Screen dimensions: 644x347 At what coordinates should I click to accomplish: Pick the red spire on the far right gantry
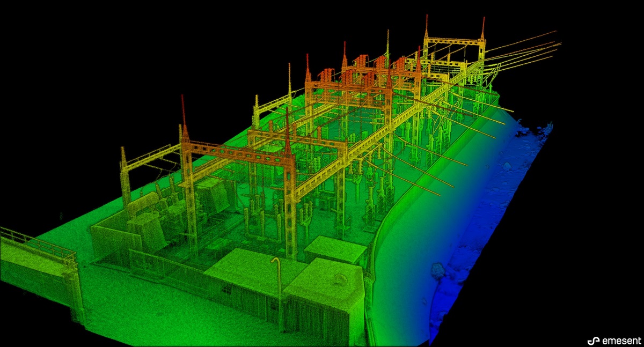pos(482,27)
